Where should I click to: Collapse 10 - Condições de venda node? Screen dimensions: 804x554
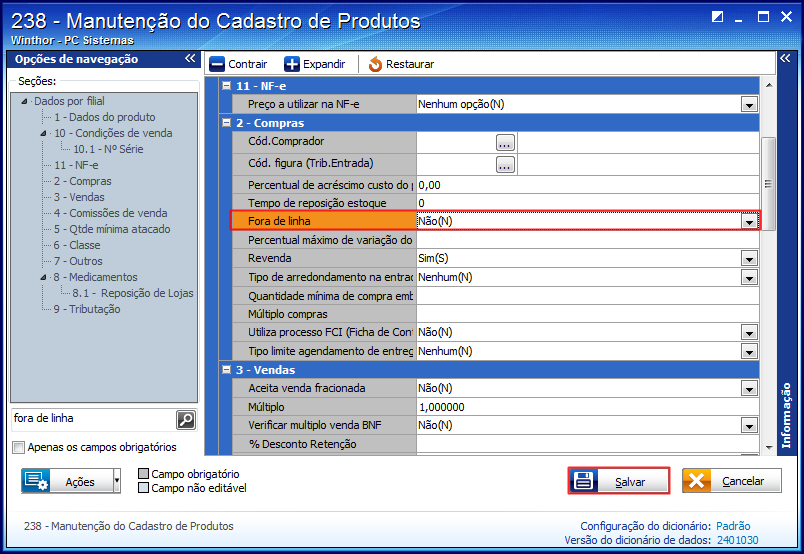point(44,133)
